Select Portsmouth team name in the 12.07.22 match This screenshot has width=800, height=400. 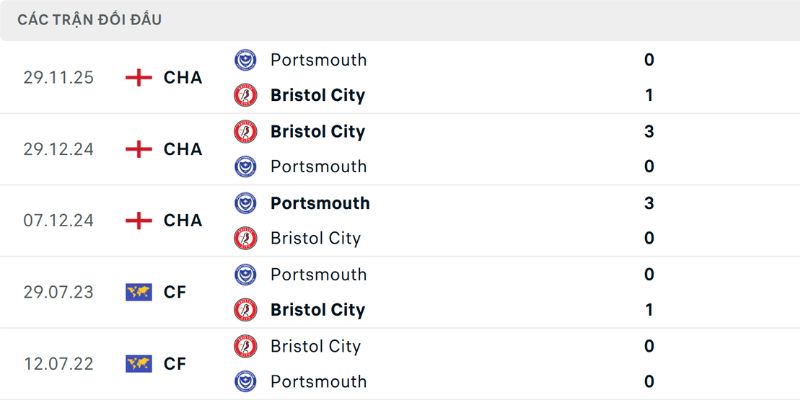(x=318, y=382)
